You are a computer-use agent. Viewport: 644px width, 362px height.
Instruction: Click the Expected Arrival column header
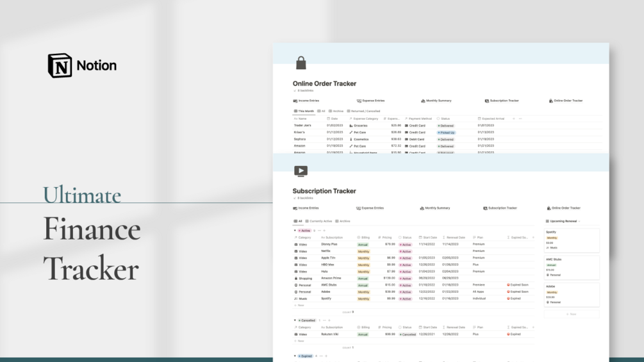491,119
